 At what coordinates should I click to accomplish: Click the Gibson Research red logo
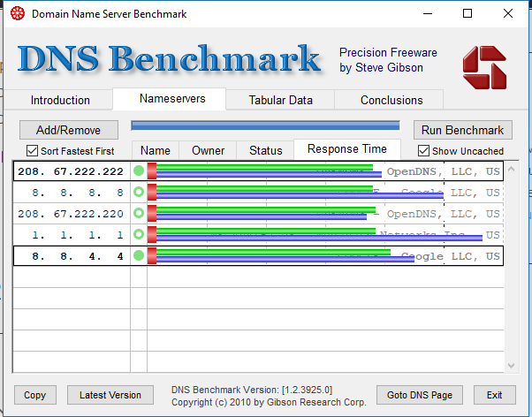pos(484,67)
